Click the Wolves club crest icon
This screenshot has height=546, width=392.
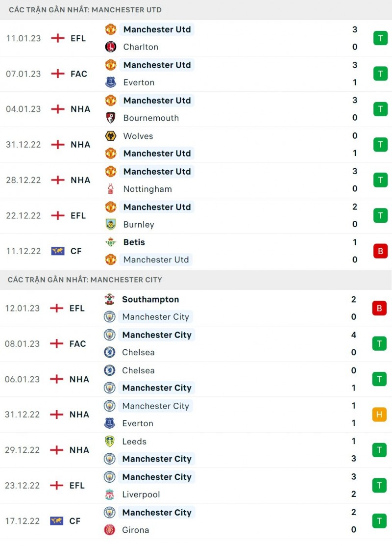[x=111, y=136]
